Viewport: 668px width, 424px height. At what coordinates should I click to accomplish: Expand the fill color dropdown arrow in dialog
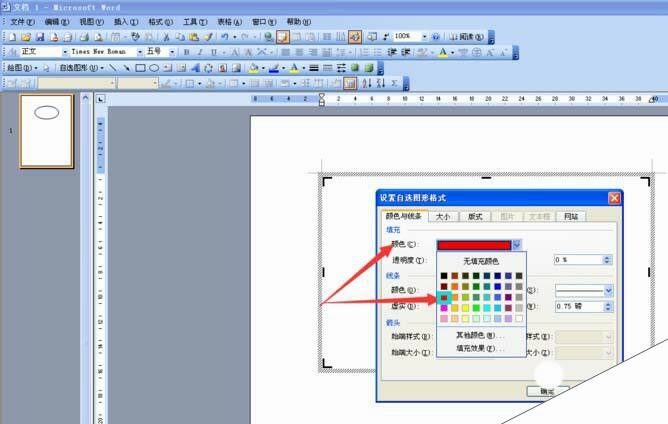click(x=517, y=245)
